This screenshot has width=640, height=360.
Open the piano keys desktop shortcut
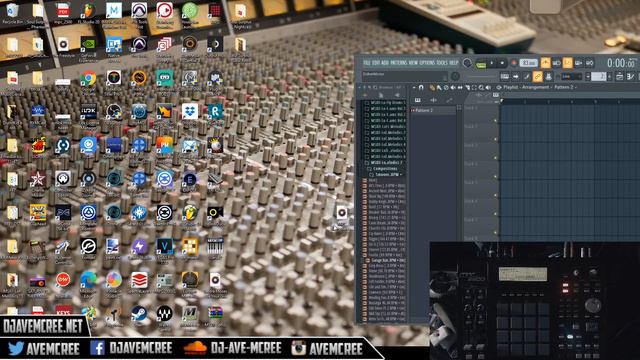pos(215,246)
